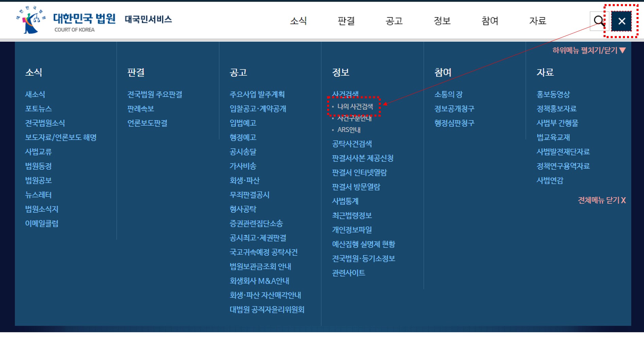The height and width of the screenshot is (340, 644).
Task: Open 사법통계 link
Action: [x=345, y=201]
